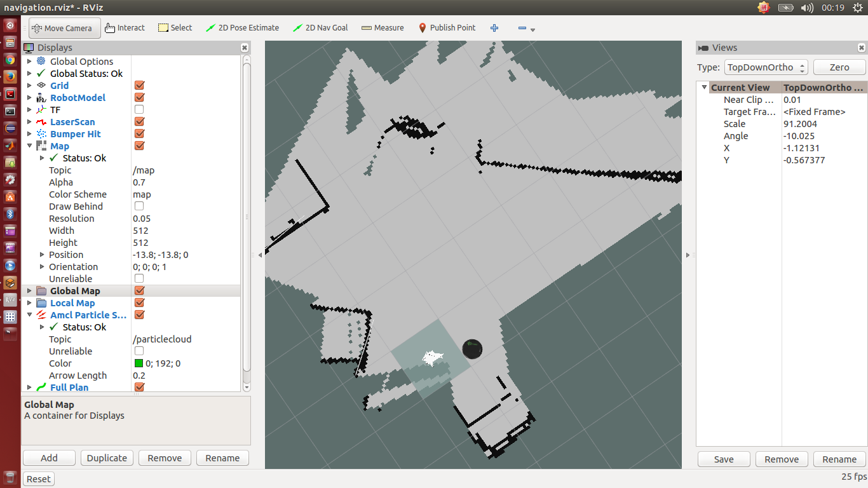Click the Add display button
This screenshot has height=488, width=868.
49,458
